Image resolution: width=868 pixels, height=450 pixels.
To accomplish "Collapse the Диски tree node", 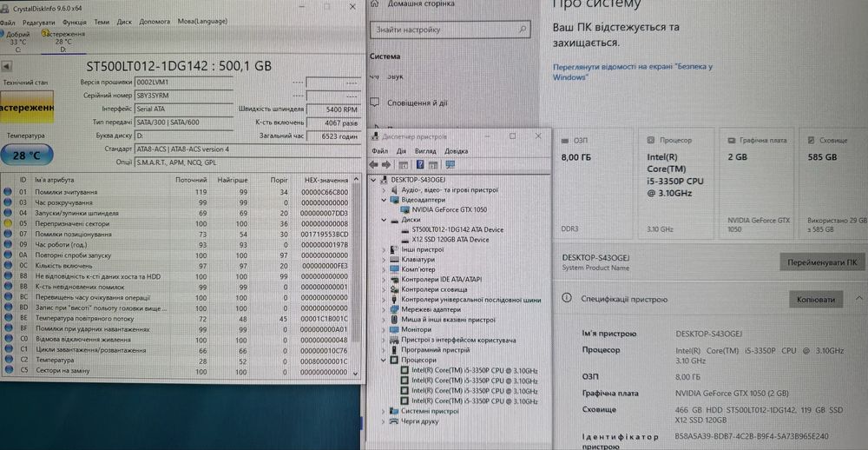I will [385, 220].
